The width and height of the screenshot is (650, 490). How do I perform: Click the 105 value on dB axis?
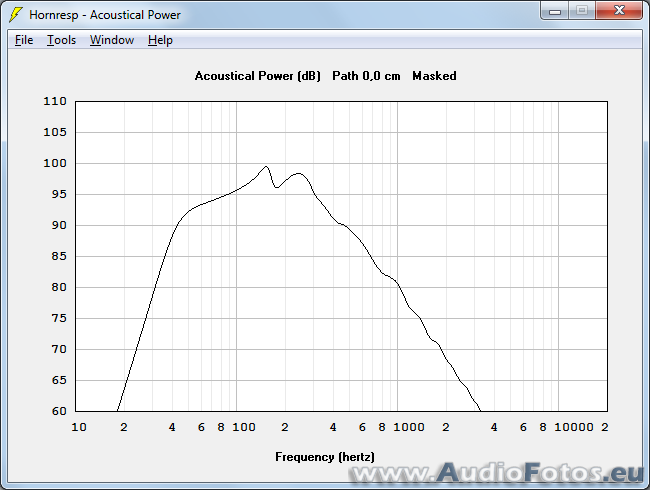[x=55, y=132]
